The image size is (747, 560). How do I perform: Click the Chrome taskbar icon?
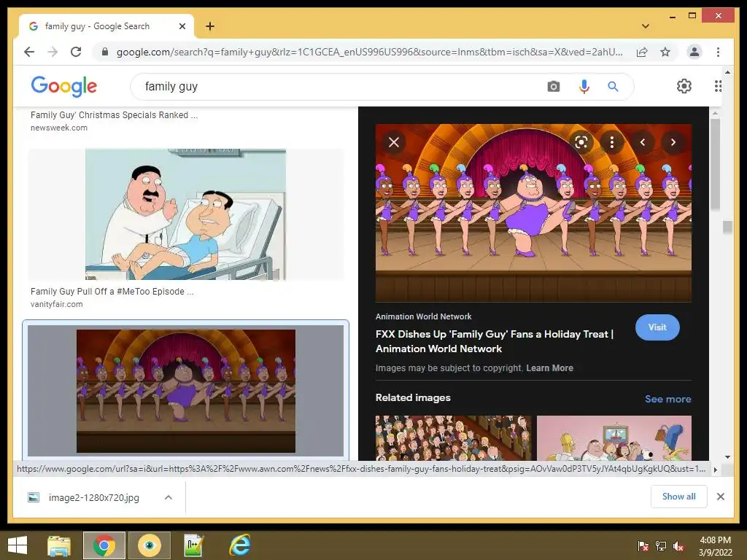pyautogui.click(x=104, y=545)
